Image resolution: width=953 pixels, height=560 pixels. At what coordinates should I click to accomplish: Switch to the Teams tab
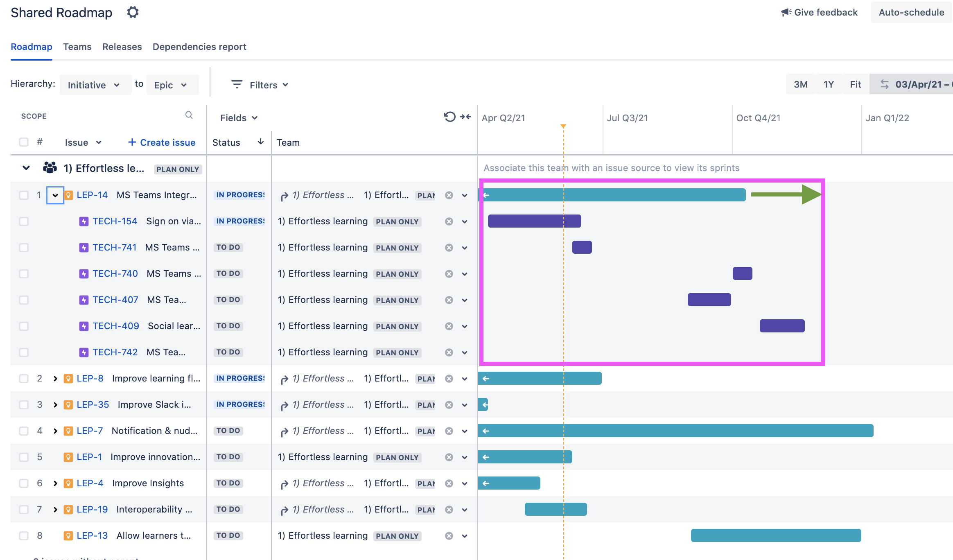click(x=77, y=47)
